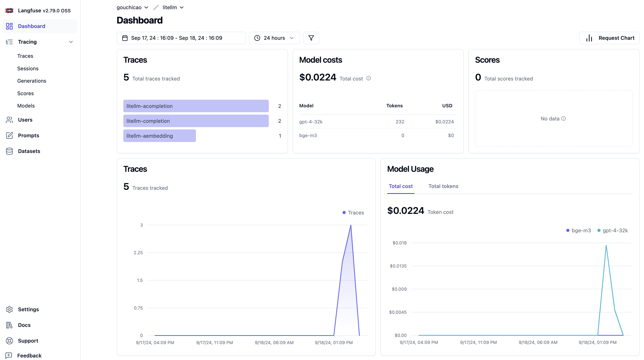The image size is (644, 360).
Task: Toggle the gpt-4-32k legend series
Action: tap(612, 230)
